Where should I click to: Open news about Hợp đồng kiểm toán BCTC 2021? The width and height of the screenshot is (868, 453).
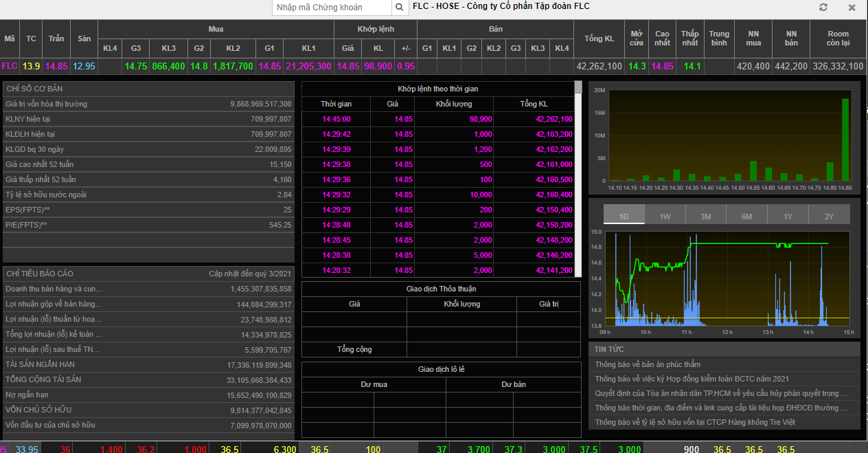(x=692, y=379)
